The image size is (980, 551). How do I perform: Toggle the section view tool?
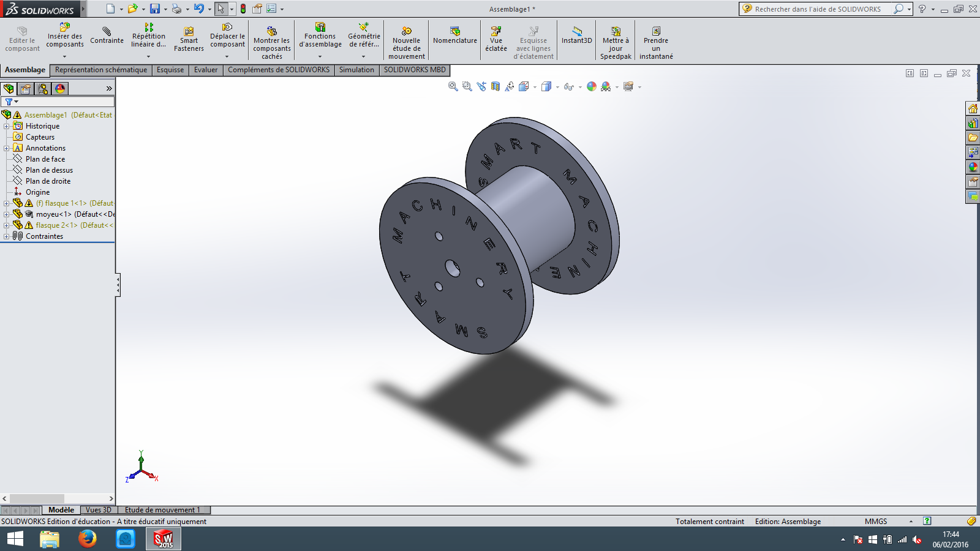[496, 86]
